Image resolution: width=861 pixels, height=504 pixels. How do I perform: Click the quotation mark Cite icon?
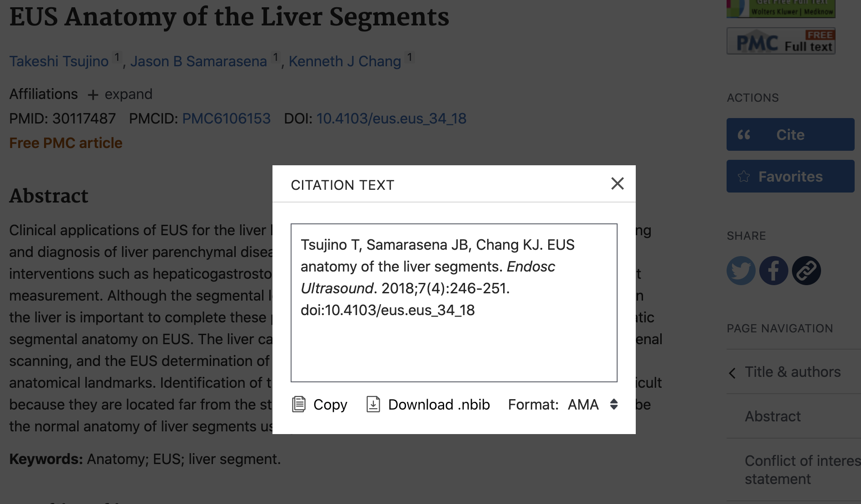744,135
